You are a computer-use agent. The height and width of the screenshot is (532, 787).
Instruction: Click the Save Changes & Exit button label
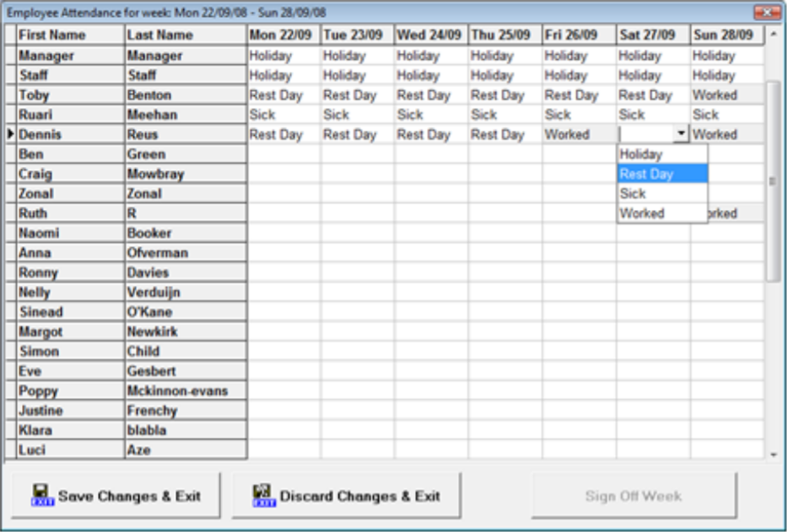click(x=129, y=497)
